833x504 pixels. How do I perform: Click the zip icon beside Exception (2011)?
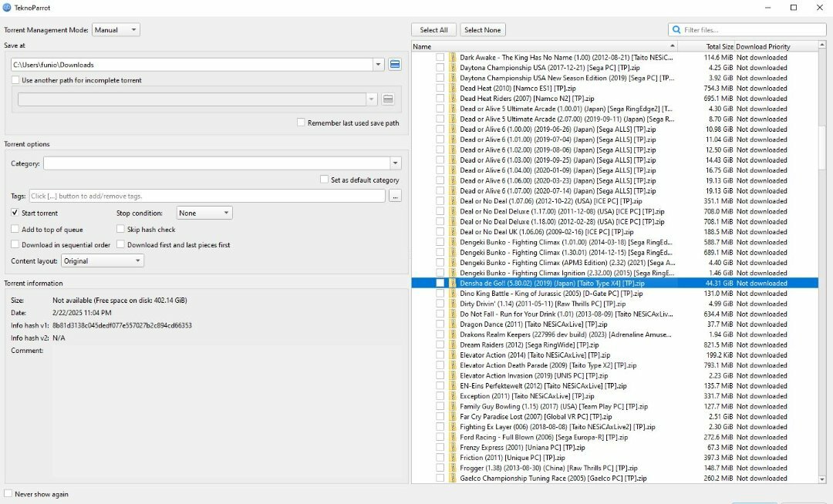point(453,396)
